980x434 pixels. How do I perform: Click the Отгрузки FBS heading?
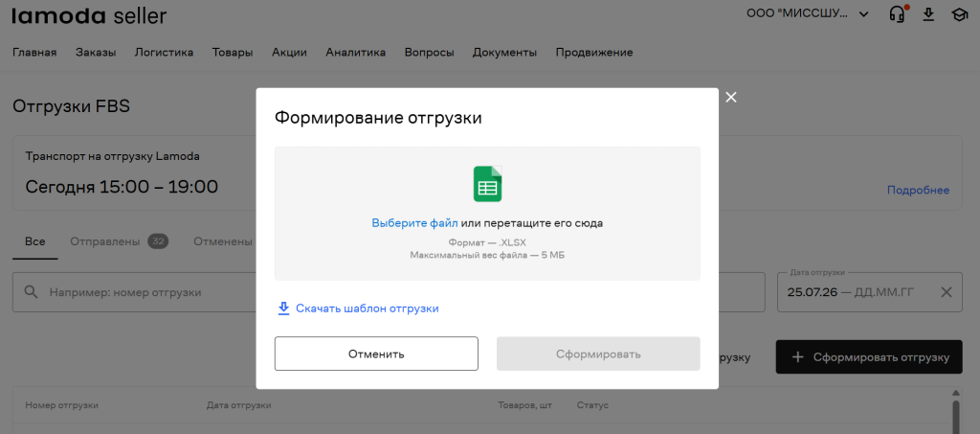tap(71, 106)
